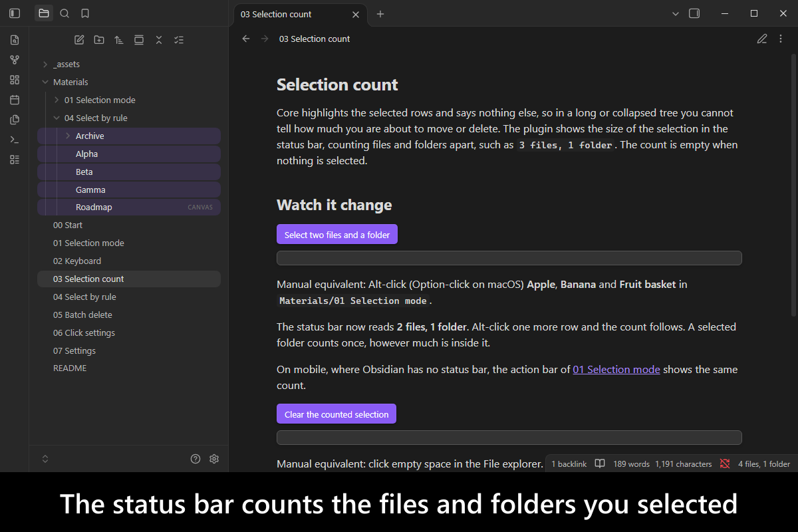This screenshot has height=532, width=798.
Task: Click the reading view book icon in status bar
Action: coord(600,464)
